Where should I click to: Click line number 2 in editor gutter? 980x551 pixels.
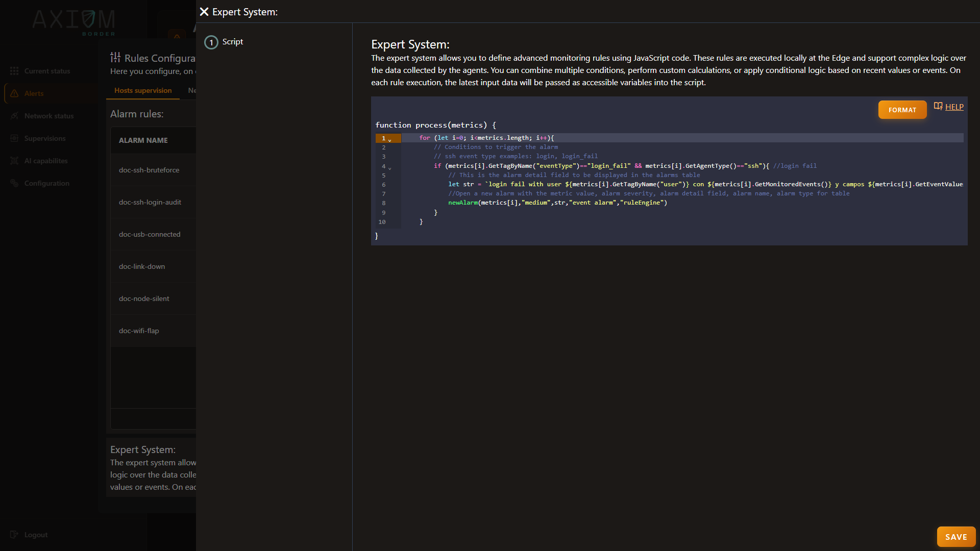(384, 147)
